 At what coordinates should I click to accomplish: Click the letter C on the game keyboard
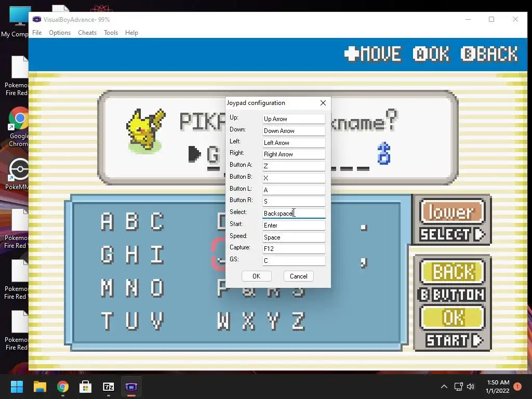[157, 221]
